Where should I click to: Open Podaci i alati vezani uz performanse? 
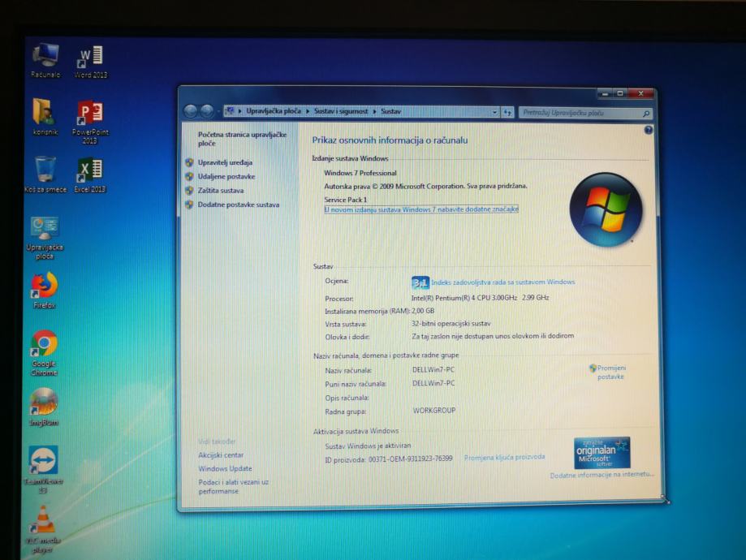tap(233, 486)
